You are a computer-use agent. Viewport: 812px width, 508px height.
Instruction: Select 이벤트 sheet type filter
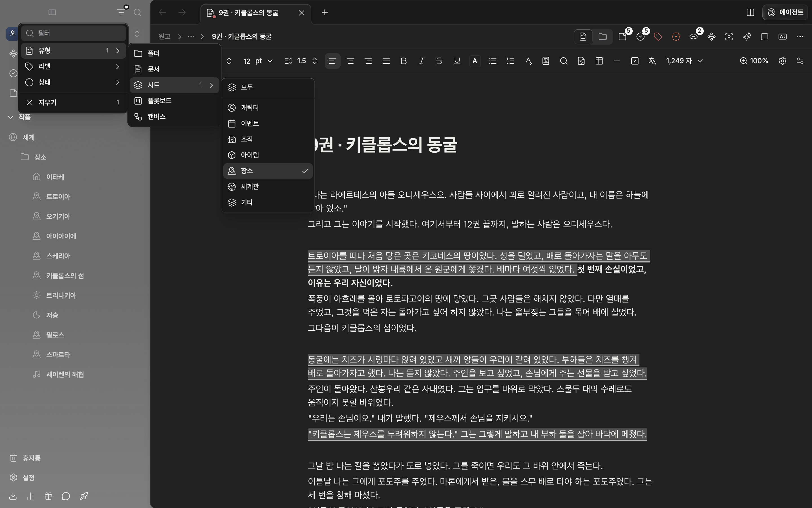(x=268, y=123)
